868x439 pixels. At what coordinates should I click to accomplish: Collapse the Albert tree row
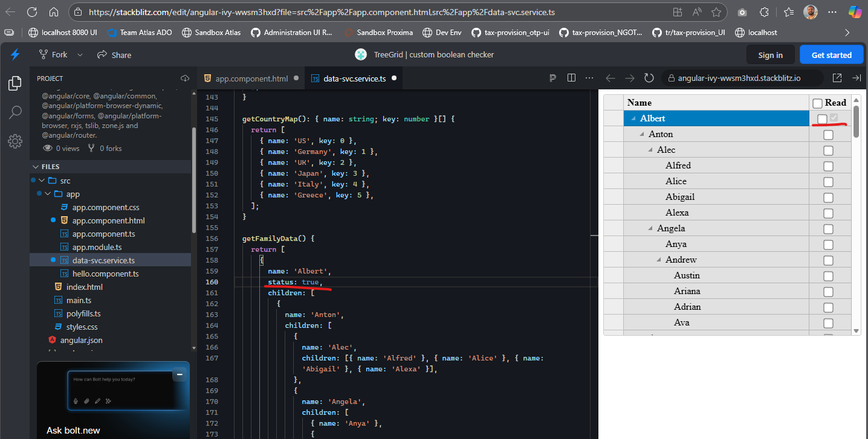coord(633,119)
